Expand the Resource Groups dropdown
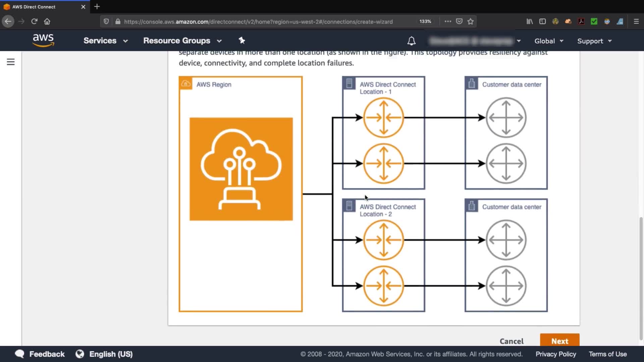Viewport: 644px width, 362px height. pos(182,41)
